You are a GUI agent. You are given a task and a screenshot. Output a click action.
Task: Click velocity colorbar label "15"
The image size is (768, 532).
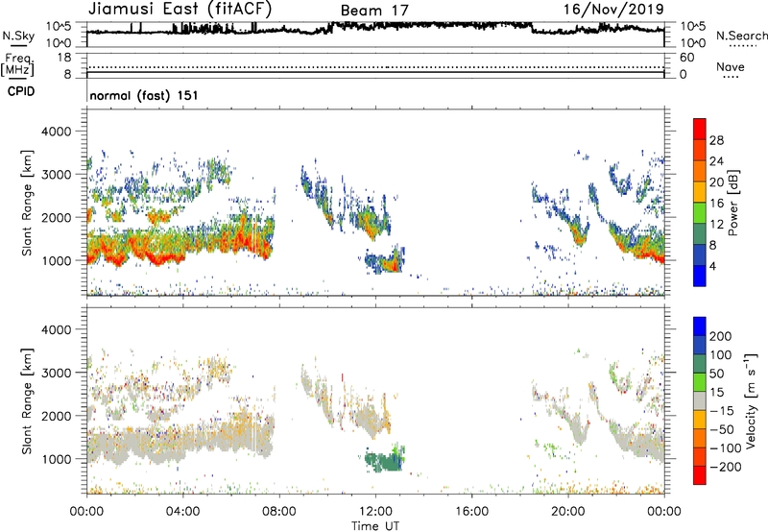point(716,393)
